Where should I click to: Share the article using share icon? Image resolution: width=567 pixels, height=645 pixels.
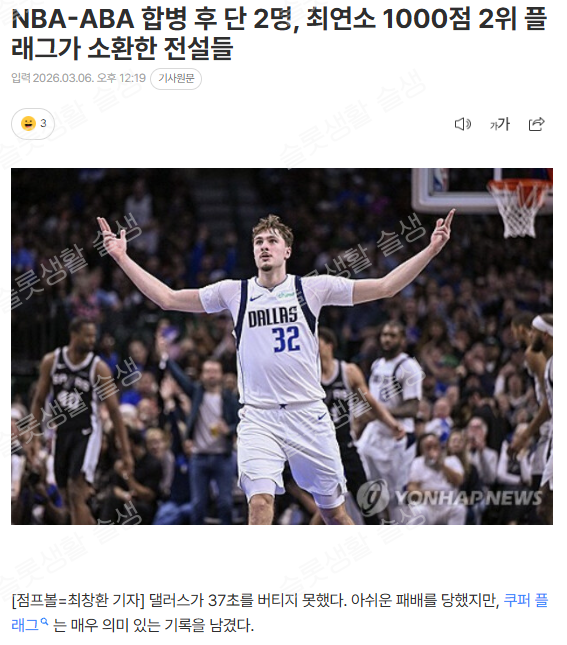coord(537,124)
